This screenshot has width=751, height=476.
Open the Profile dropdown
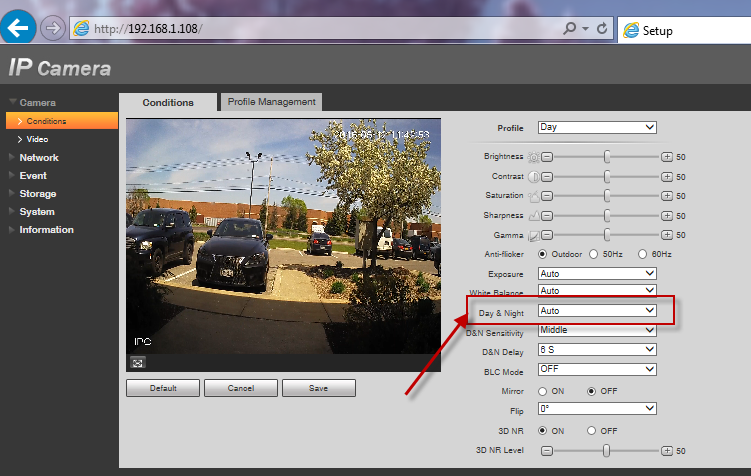[x=597, y=128]
